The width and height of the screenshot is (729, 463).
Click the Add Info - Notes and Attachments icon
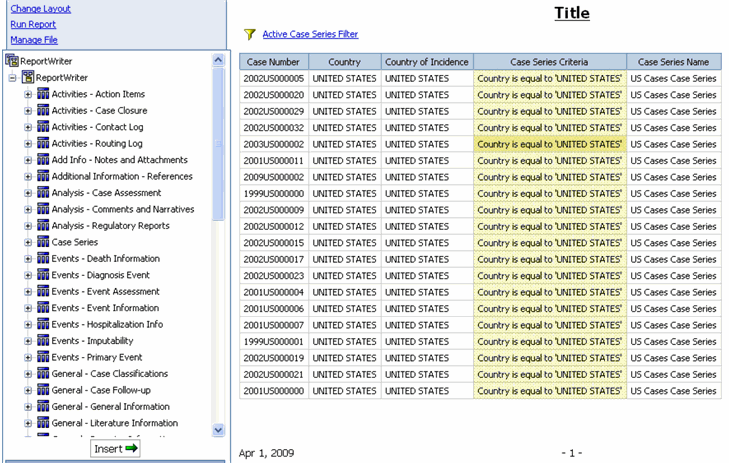43,160
